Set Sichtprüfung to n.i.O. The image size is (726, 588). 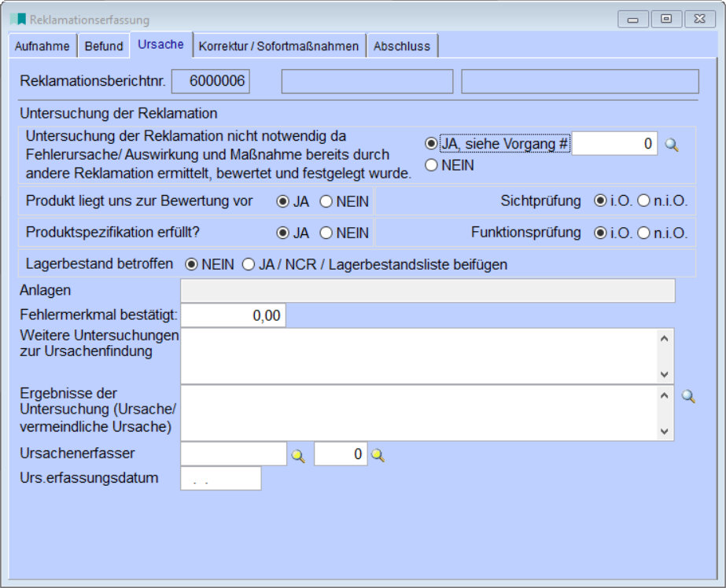(x=643, y=201)
